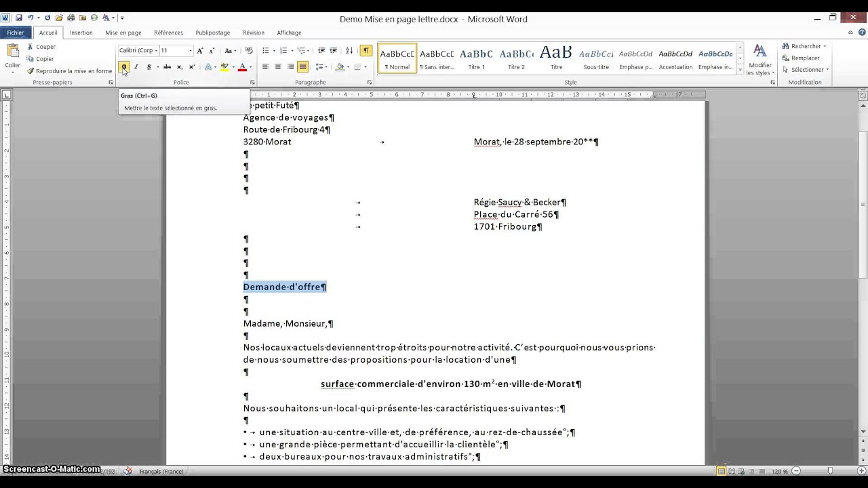Toggle strikethrough formatting

pos(167,67)
